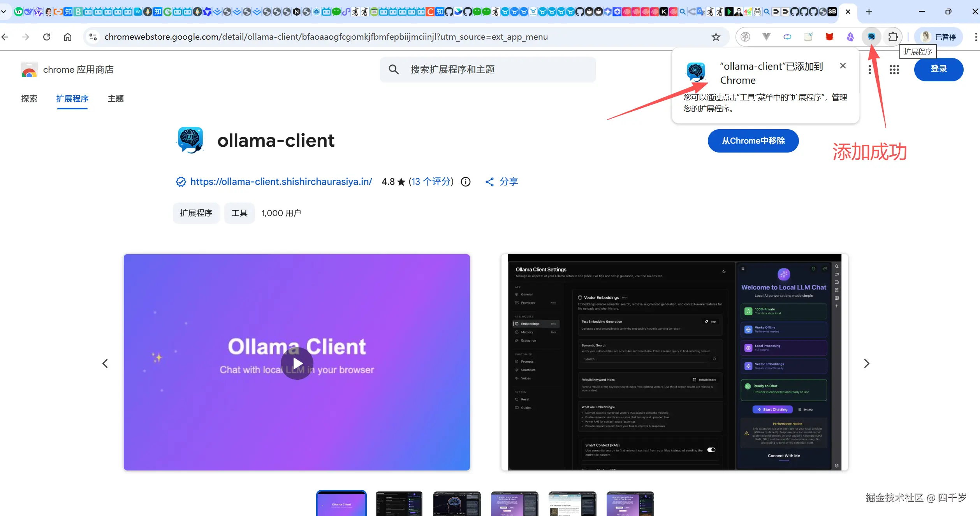This screenshot has height=516, width=980.
Task: Open the Extensions puzzle piece menu
Action: 893,37
